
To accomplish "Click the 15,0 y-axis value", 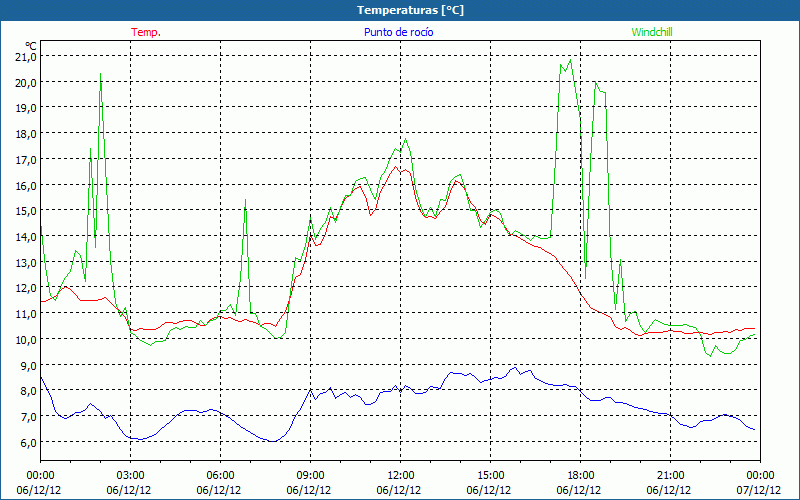I will [26, 211].
